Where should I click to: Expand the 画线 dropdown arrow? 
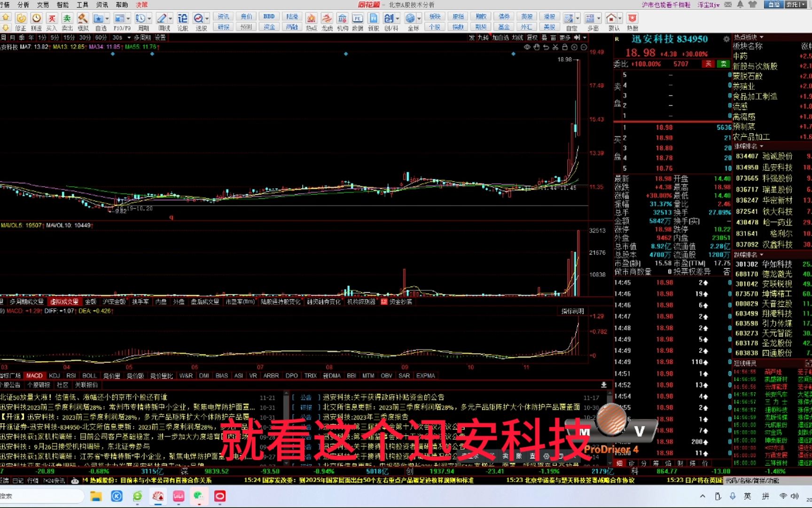pos(170,19)
